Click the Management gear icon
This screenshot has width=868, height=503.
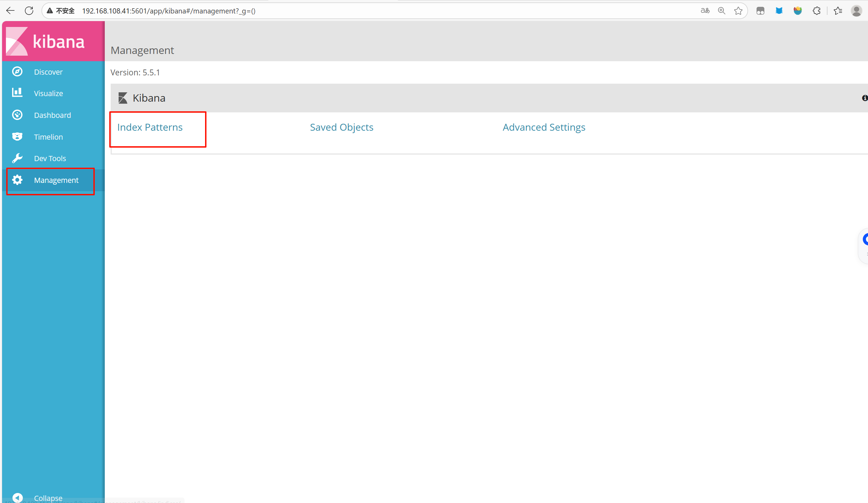(x=17, y=180)
